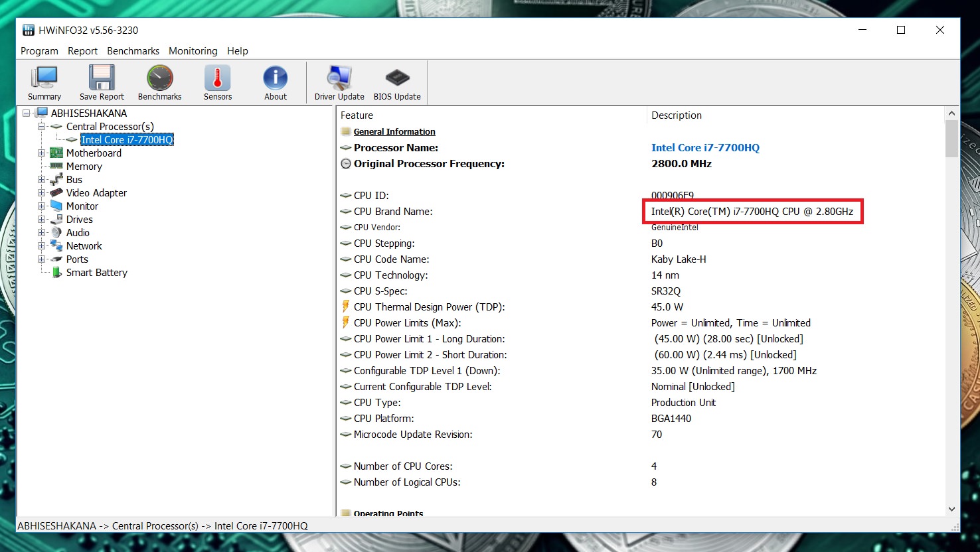This screenshot has width=980, height=552.
Task: Click the vertical scrollbar thumb in details pane
Action: click(x=951, y=139)
